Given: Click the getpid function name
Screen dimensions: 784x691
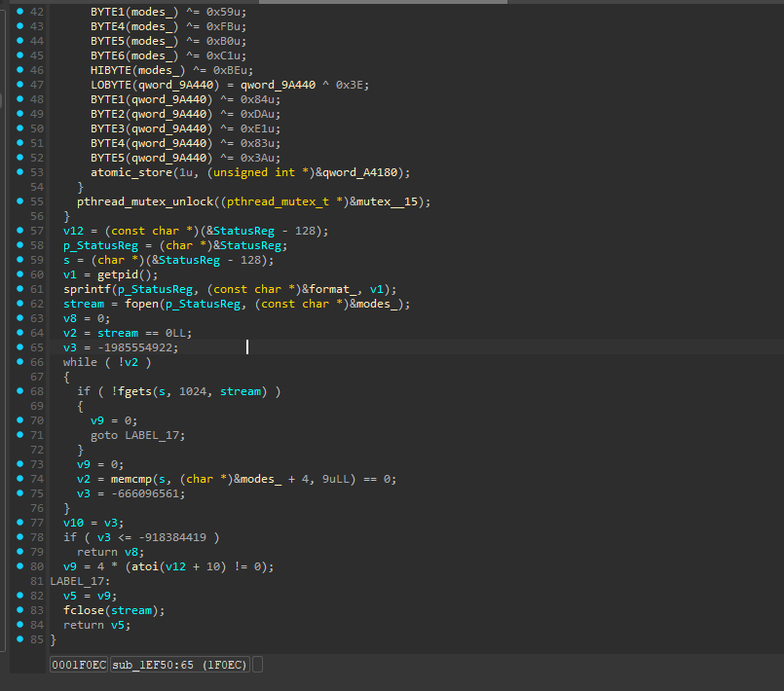Looking at the screenshot, I should [117, 274].
